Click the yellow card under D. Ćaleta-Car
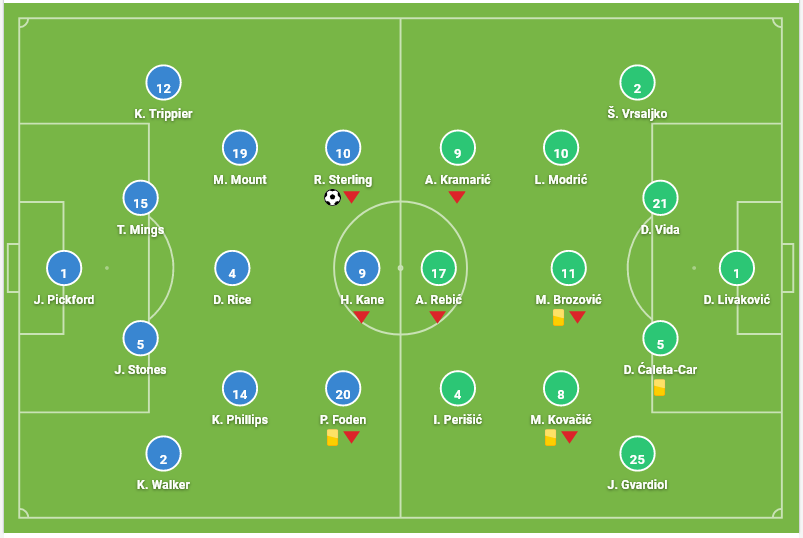The width and height of the screenshot is (803, 538). click(660, 388)
